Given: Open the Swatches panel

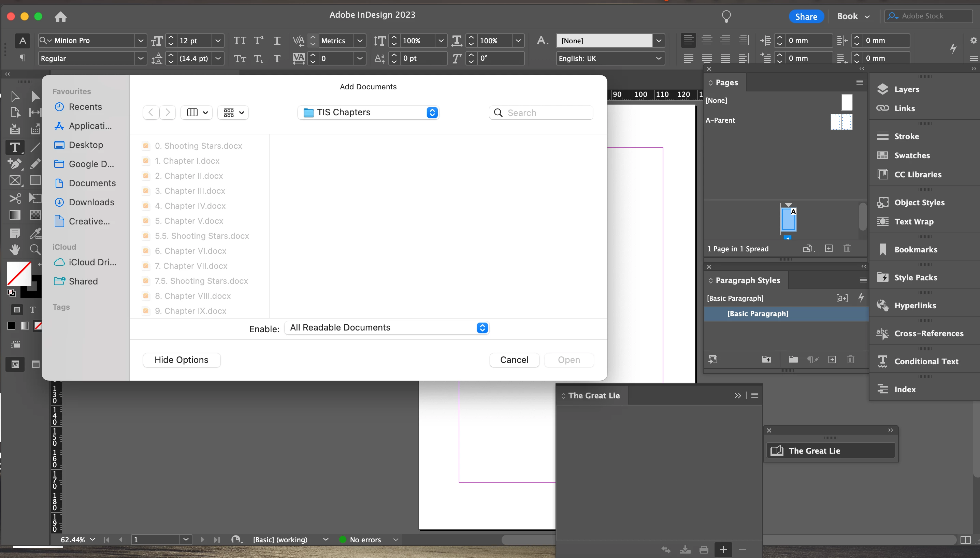Looking at the screenshot, I should [911, 155].
